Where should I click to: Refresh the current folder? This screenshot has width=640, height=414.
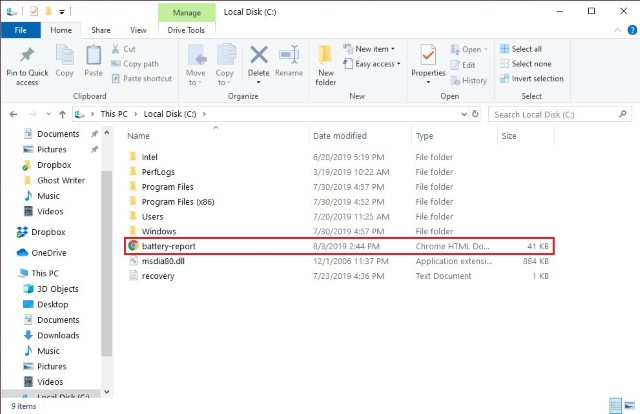(475, 114)
